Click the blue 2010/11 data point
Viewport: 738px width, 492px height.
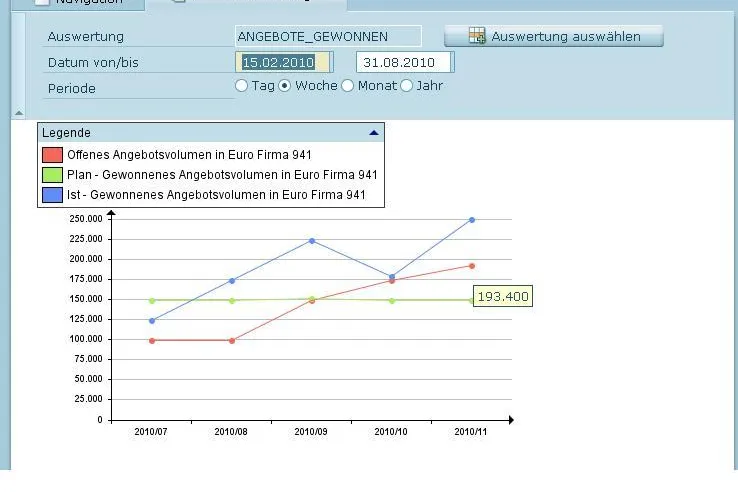click(x=472, y=220)
